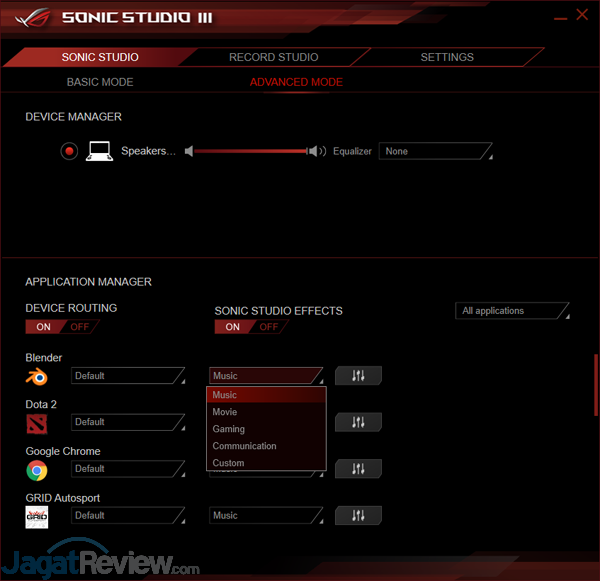Image resolution: width=600 pixels, height=581 pixels.
Task: Choose Communication from the effect list
Action: point(266,446)
